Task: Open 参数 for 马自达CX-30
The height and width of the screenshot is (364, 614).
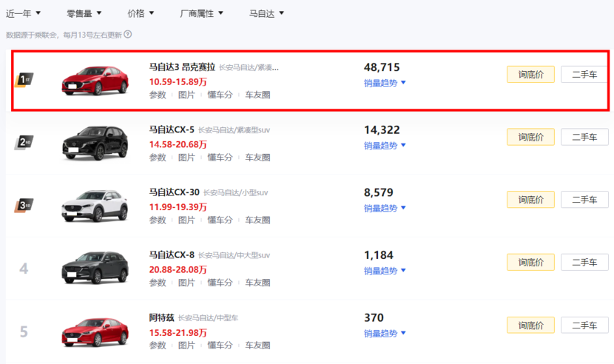Action: tap(158, 220)
